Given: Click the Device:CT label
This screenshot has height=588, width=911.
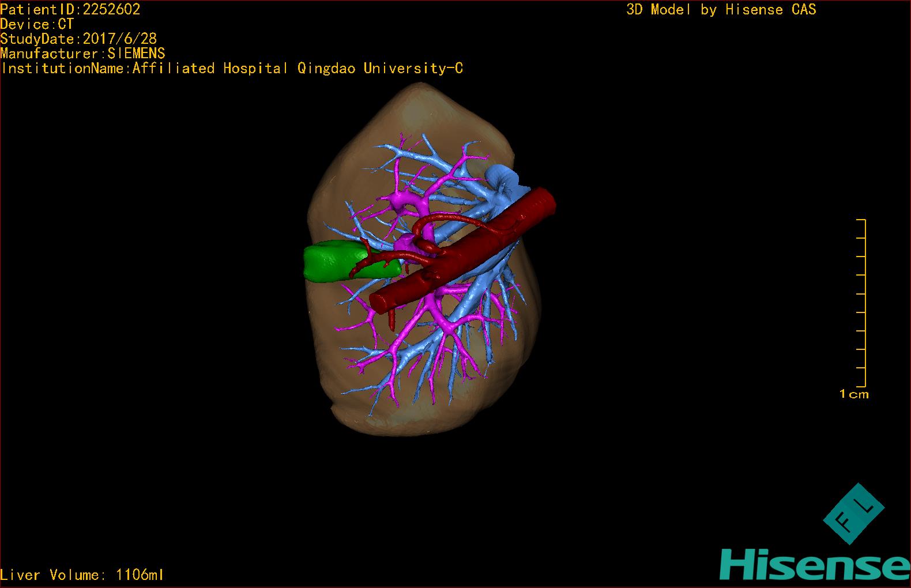Looking at the screenshot, I should click(x=37, y=24).
